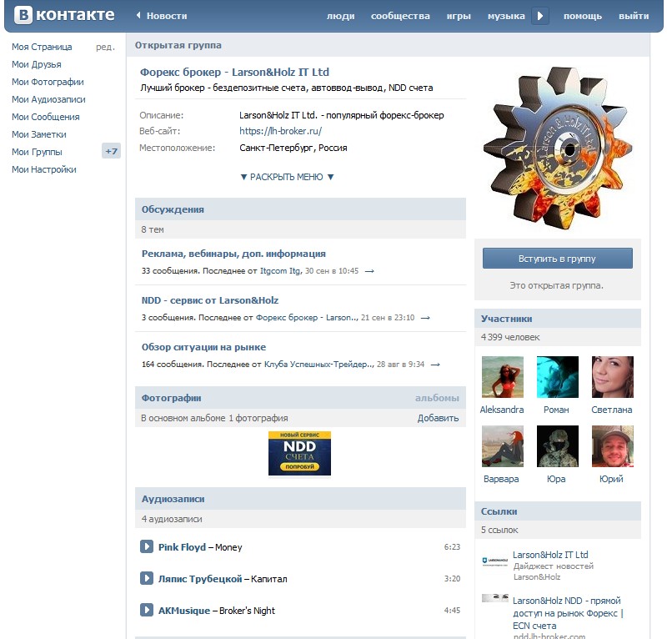The height and width of the screenshot is (639, 672).
Task: Open Larson&Holz IT Ltd link title
Action: coord(550,555)
